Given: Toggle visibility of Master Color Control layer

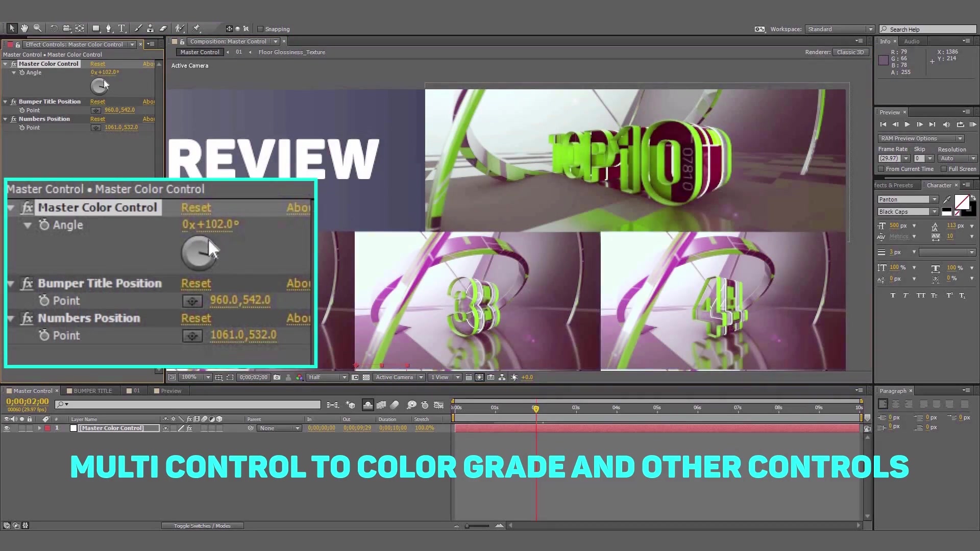Looking at the screenshot, I should pyautogui.click(x=7, y=428).
